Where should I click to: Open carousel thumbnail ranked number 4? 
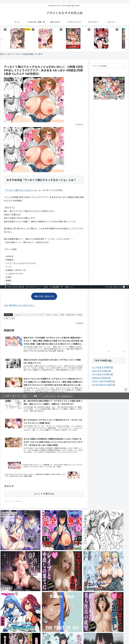(101, 38)
